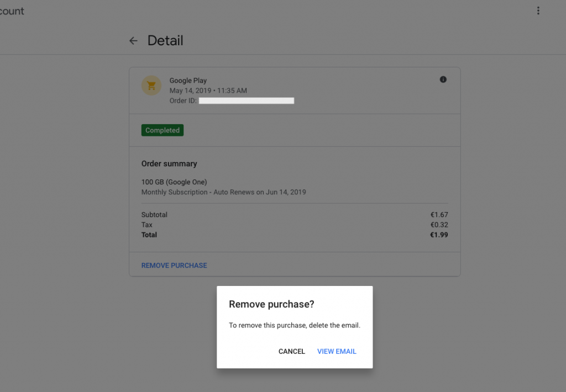Viewport: 566px width, 392px height.
Task: Click the Detail page heading
Action: pyautogui.click(x=165, y=40)
